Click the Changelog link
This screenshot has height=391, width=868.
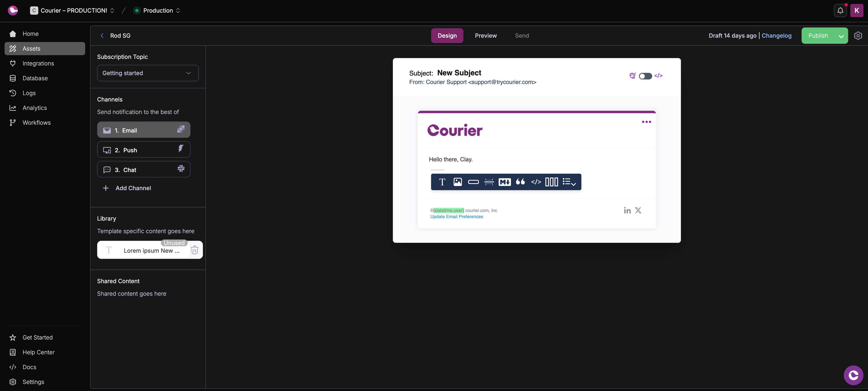click(776, 35)
